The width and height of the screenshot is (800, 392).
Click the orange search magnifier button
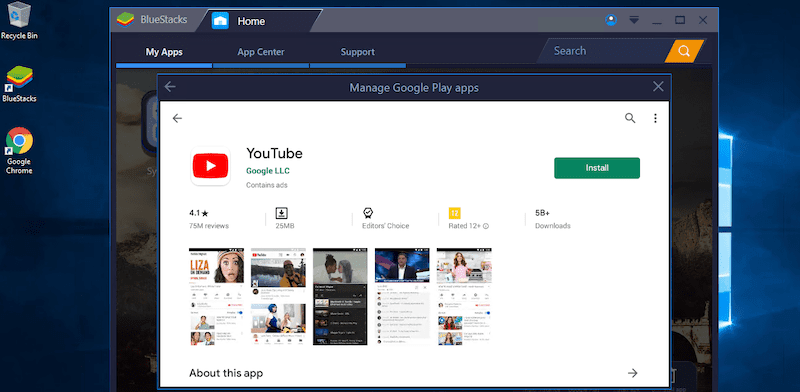(684, 51)
